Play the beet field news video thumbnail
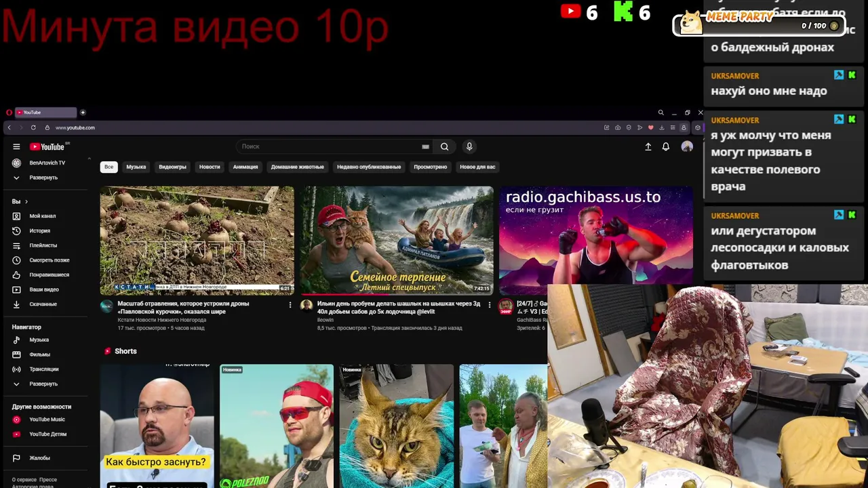This screenshot has width=868, height=488. click(x=197, y=240)
